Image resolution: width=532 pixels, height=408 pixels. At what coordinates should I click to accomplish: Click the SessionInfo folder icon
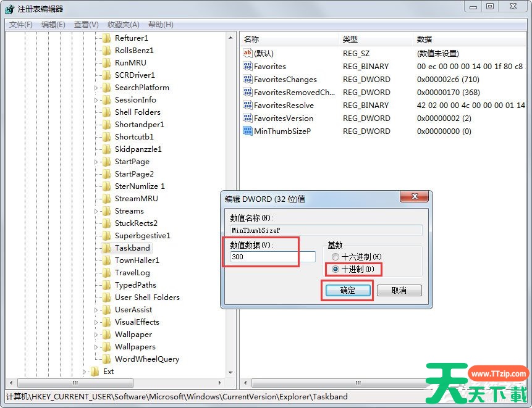[106, 99]
